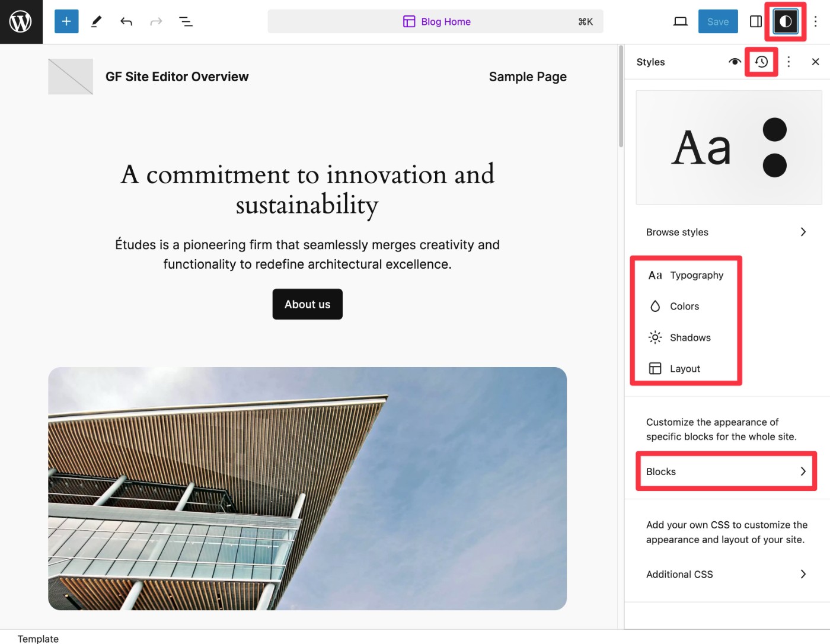Image resolution: width=830 pixels, height=644 pixels.
Task: Select the commitment to innovation heading
Action: 307,189
